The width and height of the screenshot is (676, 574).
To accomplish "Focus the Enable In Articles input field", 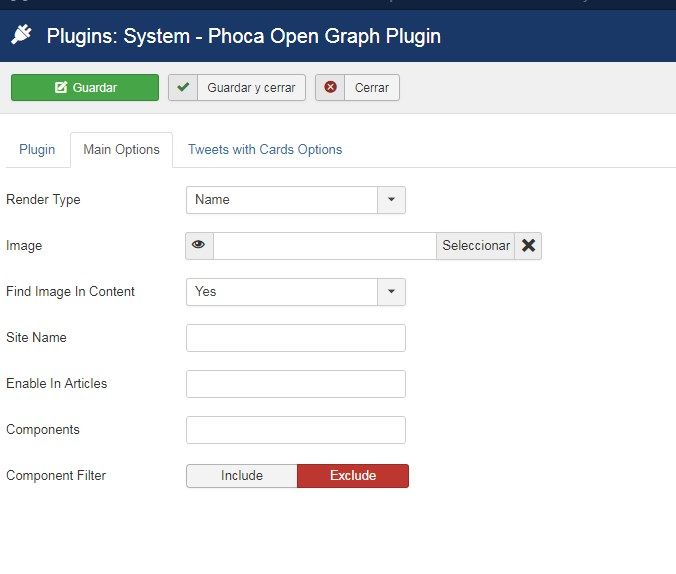I will pyautogui.click(x=296, y=384).
